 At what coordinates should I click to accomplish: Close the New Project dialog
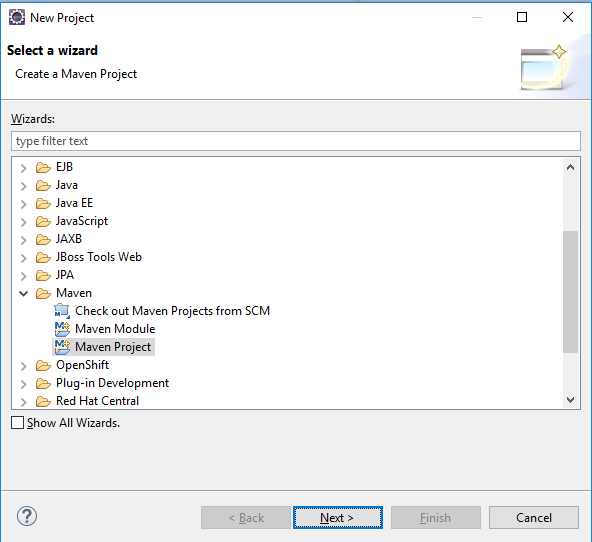(568, 17)
